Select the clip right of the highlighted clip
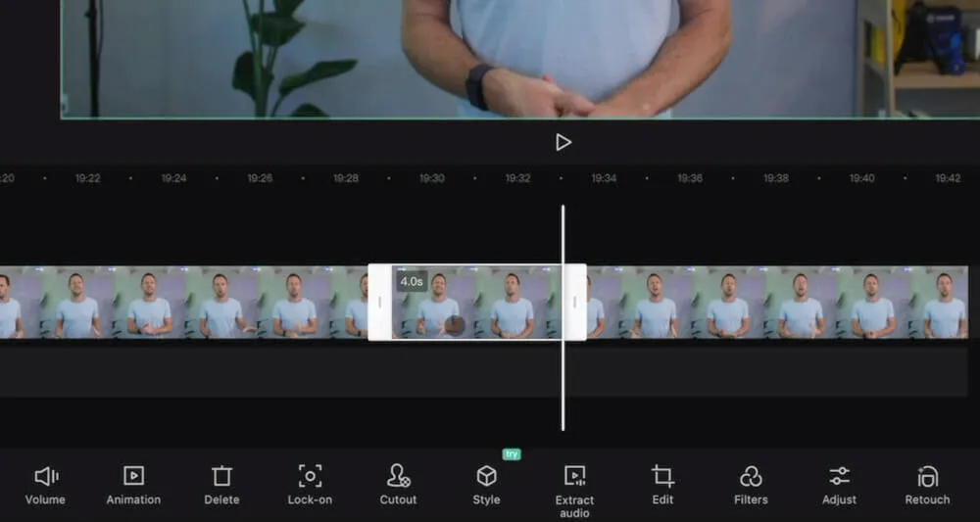The width and height of the screenshot is (980, 522). tap(774, 304)
